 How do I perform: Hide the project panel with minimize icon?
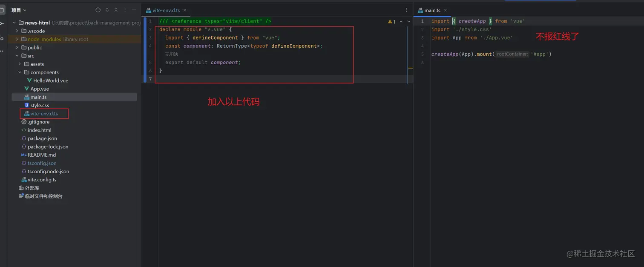pos(134,10)
